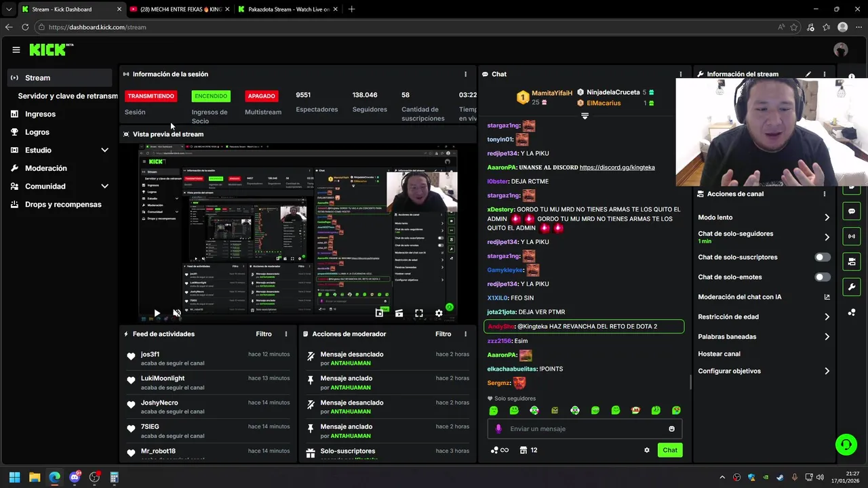Open Discord from the taskbar
Viewport: 868px width, 488px height.
(x=75, y=477)
